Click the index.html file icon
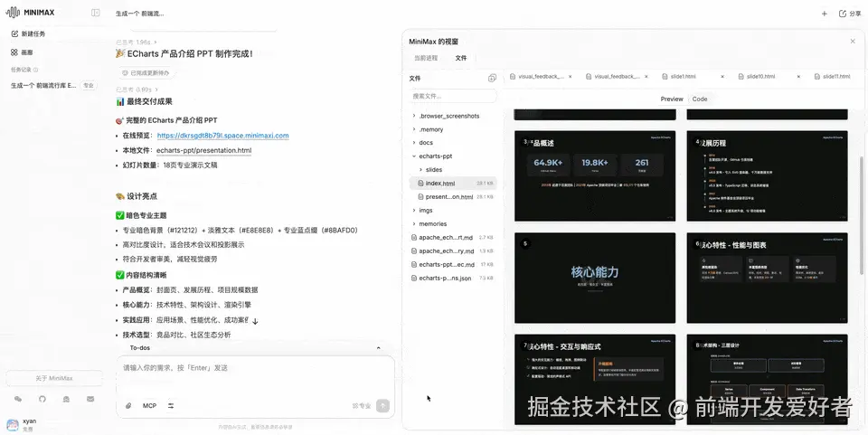 point(420,184)
